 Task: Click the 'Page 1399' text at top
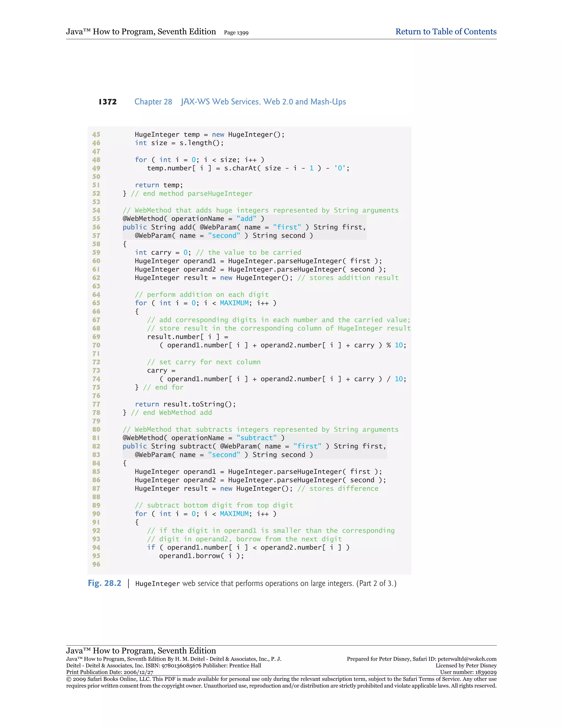[236, 33]
